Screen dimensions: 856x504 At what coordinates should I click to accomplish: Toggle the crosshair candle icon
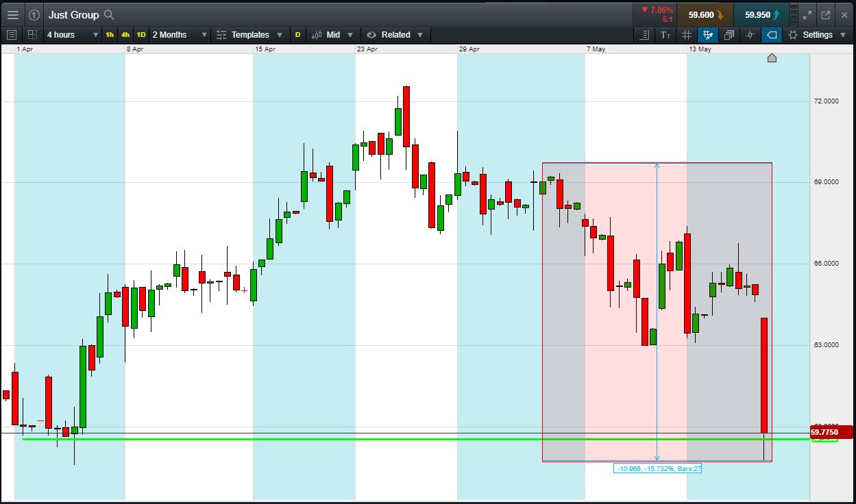pyautogui.click(x=750, y=35)
